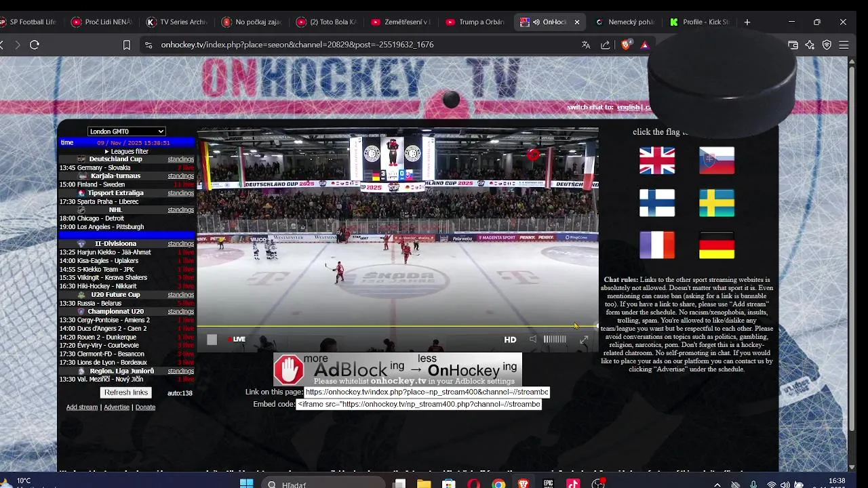Click the LIVE indicator in the player
Image resolution: width=868 pixels, height=488 pixels.
click(x=237, y=340)
